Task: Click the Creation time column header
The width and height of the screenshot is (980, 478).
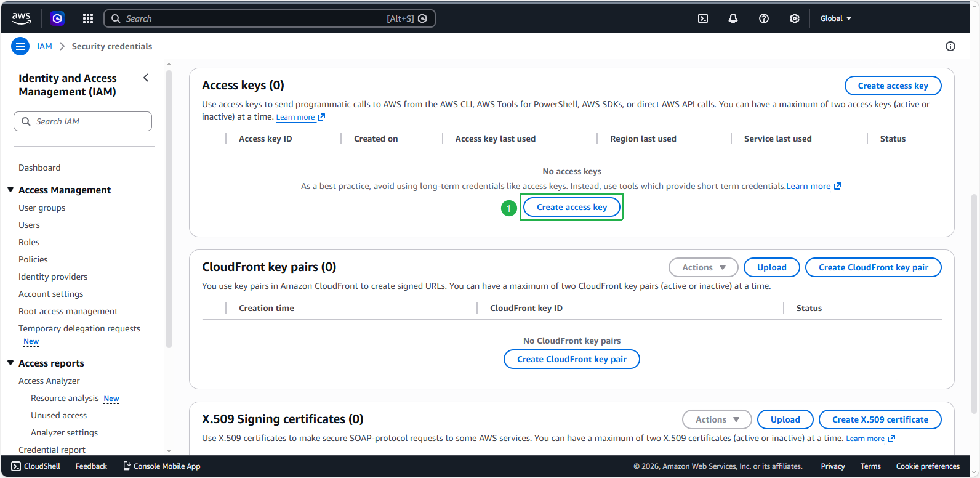Action: [x=267, y=308]
